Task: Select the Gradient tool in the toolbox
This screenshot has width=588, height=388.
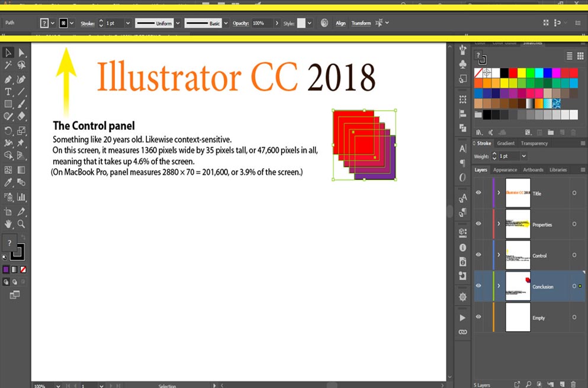Action: pos(21,170)
